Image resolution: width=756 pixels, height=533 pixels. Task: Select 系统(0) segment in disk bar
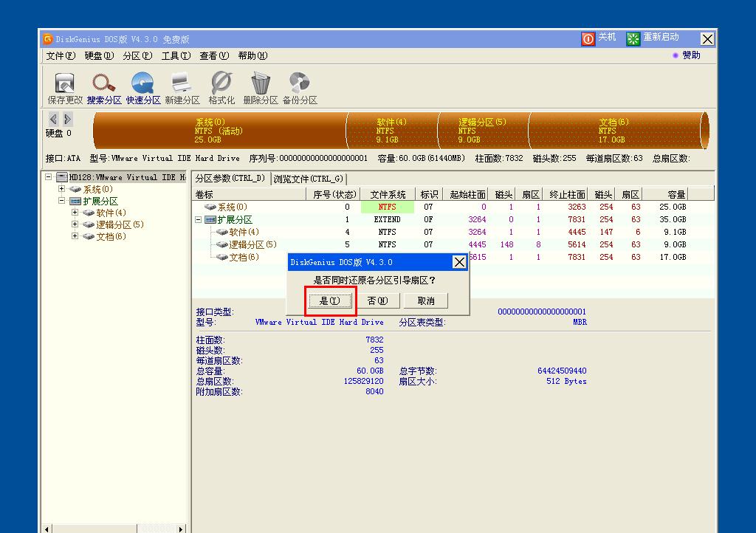tap(220, 131)
